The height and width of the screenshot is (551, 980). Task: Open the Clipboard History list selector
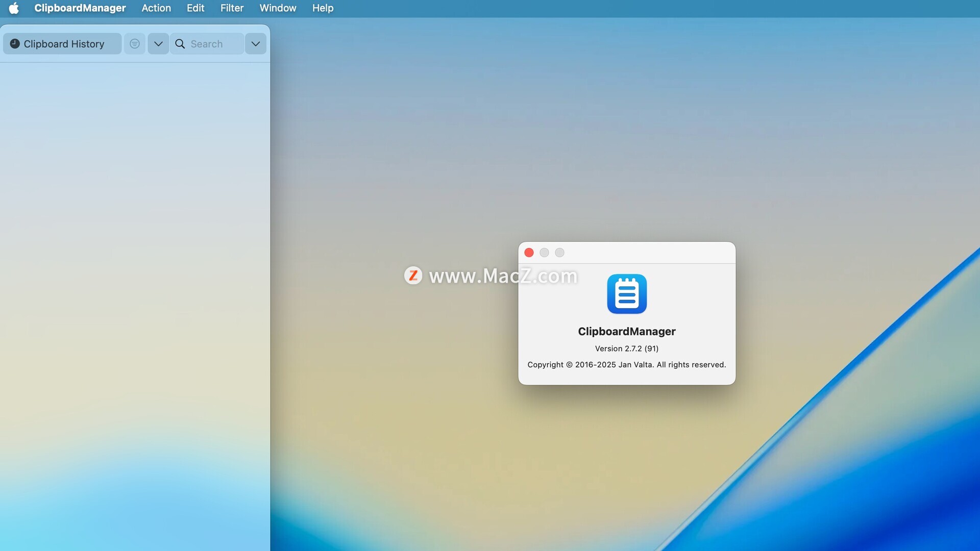pyautogui.click(x=63, y=44)
